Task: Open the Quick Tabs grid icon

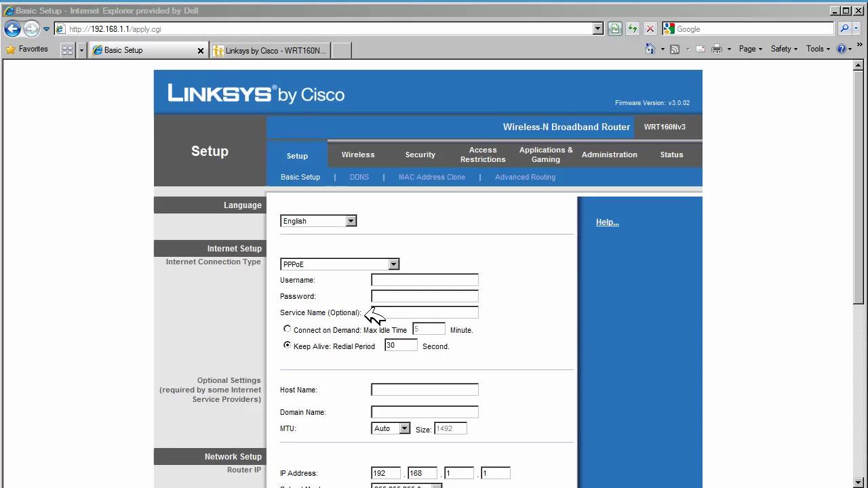Action: coord(67,49)
